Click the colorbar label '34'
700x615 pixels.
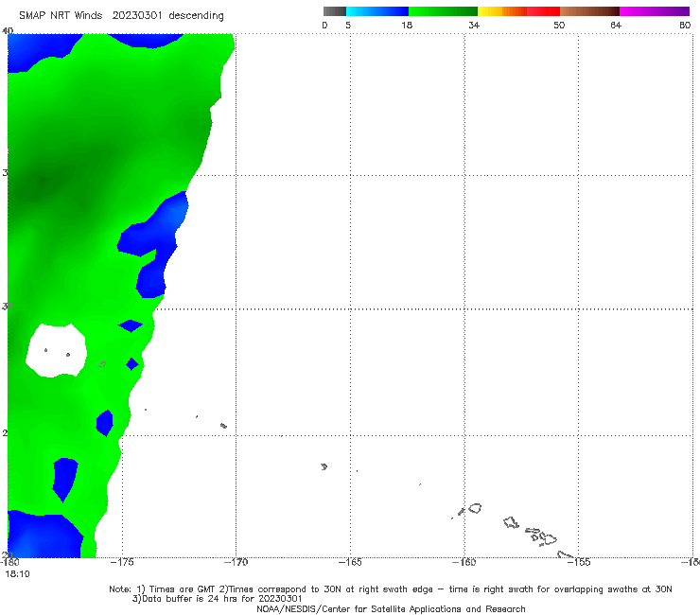(x=474, y=25)
